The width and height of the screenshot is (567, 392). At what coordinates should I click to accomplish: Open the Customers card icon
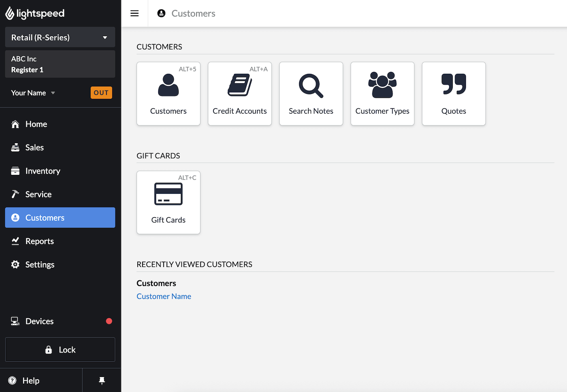tap(168, 85)
